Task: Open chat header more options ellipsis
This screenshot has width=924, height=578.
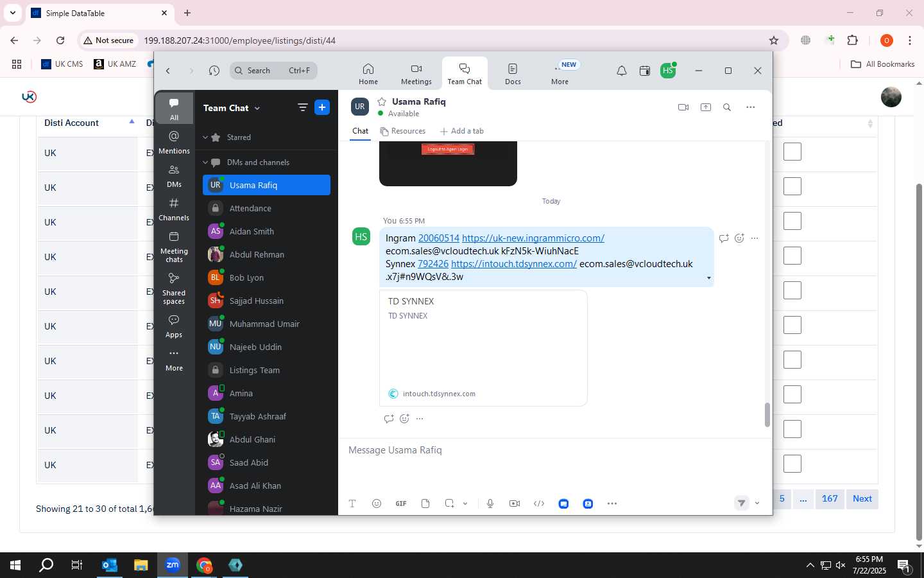Action: pyautogui.click(x=751, y=107)
